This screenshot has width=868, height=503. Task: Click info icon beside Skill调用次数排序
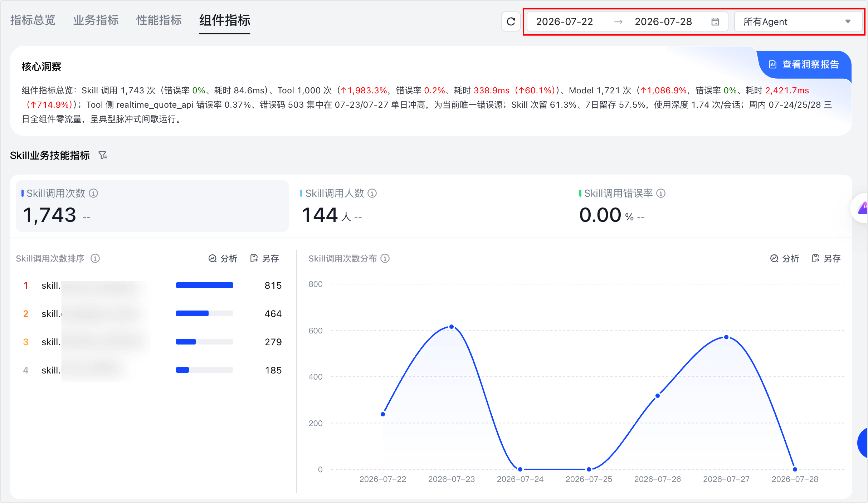pos(95,258)
